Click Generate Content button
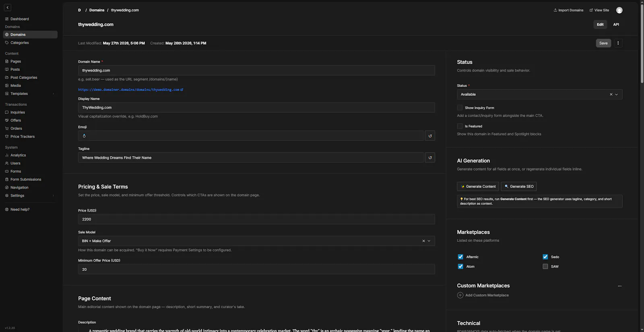This screenshot has height=332, width=644. tap(478, 186)
